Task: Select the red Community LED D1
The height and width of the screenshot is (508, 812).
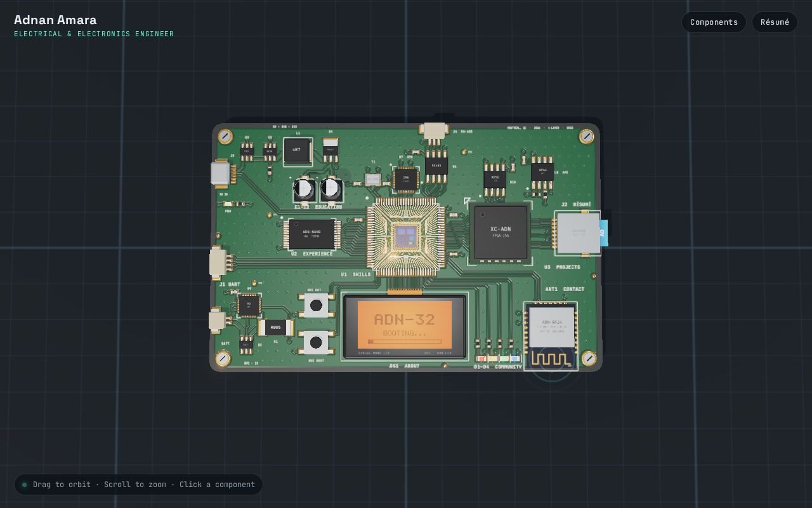Action: [481, 359]
